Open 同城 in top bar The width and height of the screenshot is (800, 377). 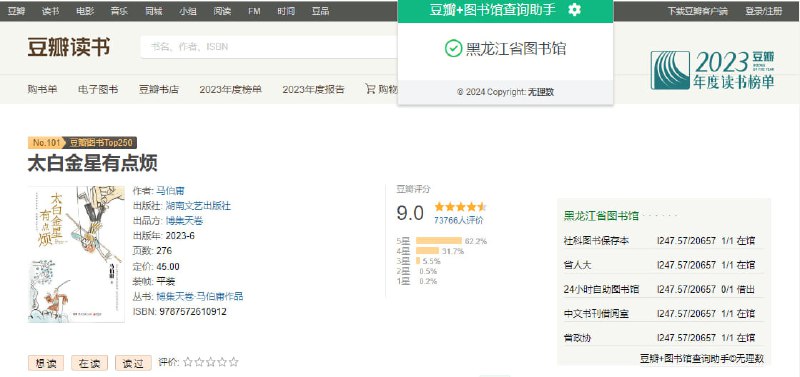(154, 11)
